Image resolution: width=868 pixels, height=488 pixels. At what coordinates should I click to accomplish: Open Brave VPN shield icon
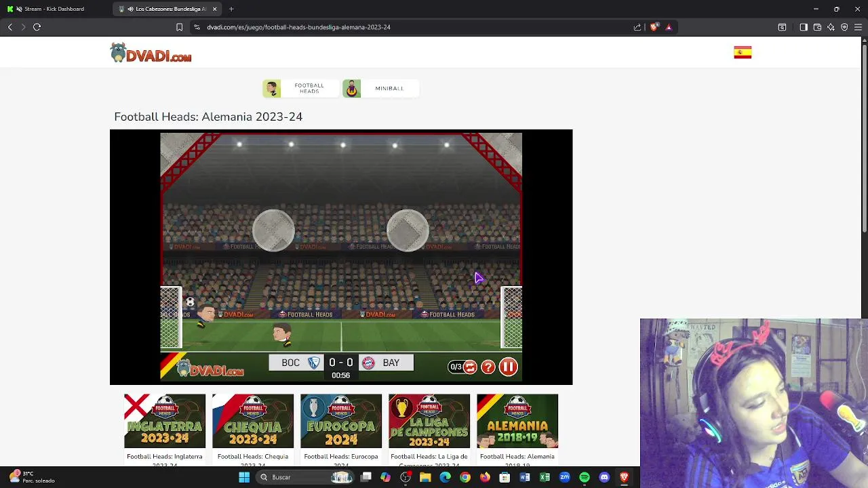pos(844,27)
